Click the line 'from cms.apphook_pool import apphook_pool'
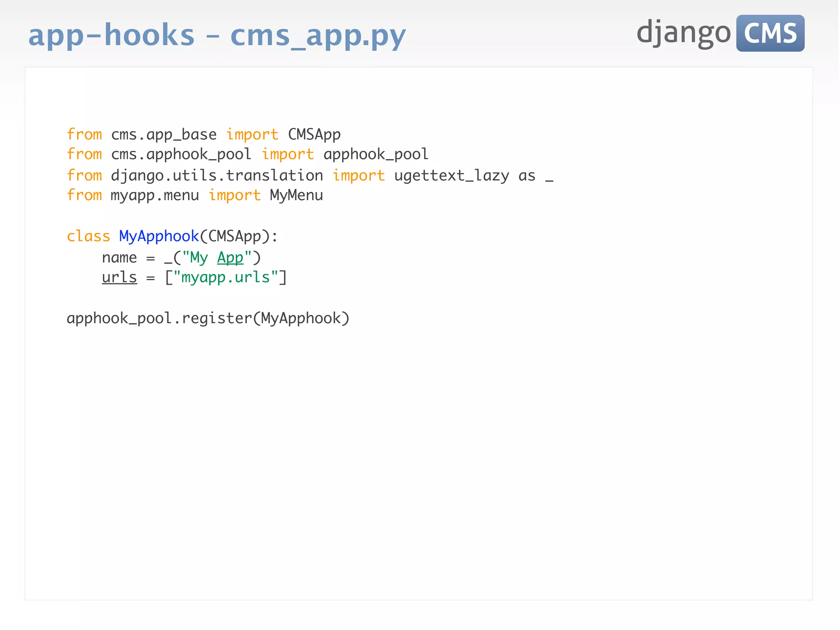The image size is (840, 630). 248,154
